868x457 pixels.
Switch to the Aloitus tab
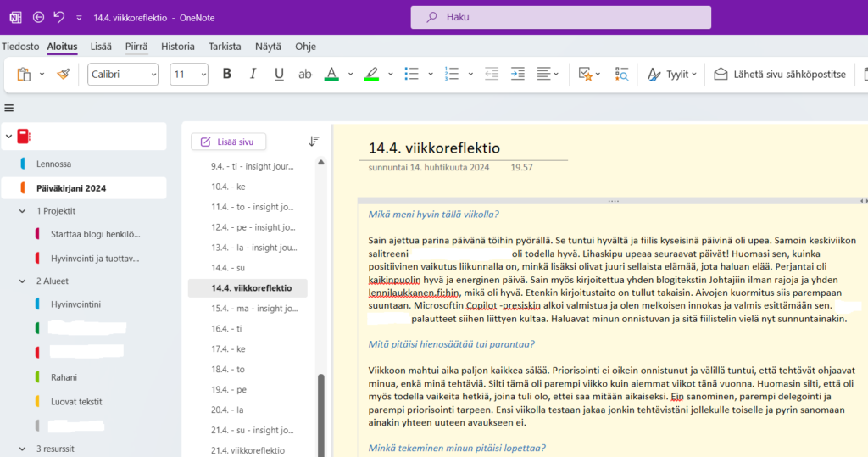(62, 47)
